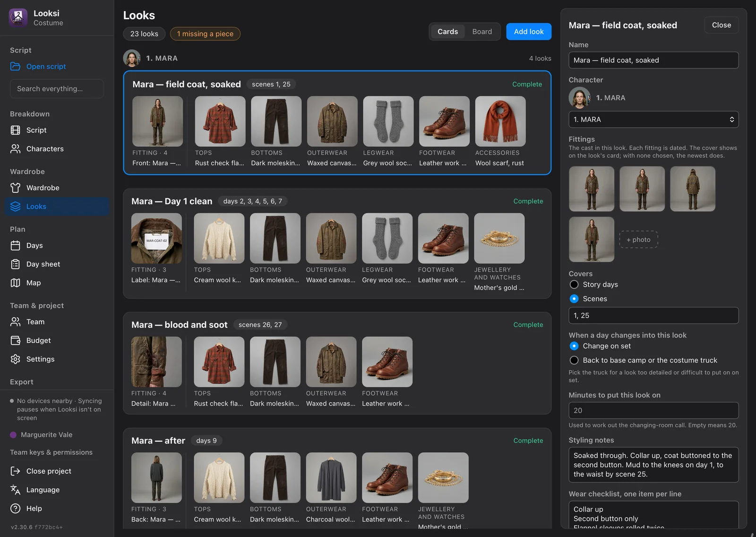This screenshot has height=537, width=756.
Task: Select Charcoal wool outerwear thumbnail
Action: (x=331, y=477)
